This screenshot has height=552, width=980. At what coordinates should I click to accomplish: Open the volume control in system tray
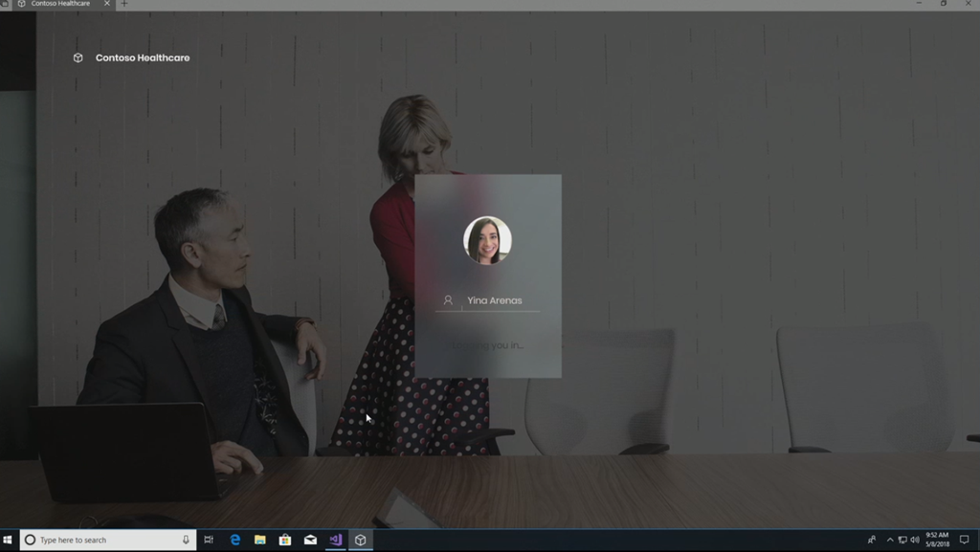point(915,541)
